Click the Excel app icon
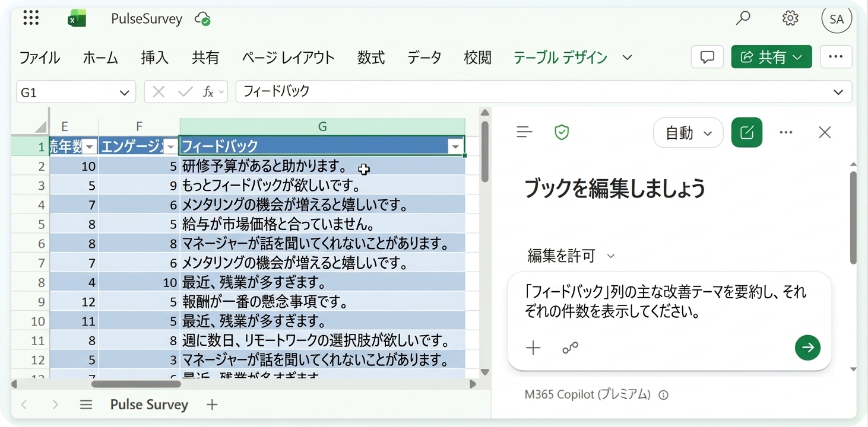 tap(77, 19)
